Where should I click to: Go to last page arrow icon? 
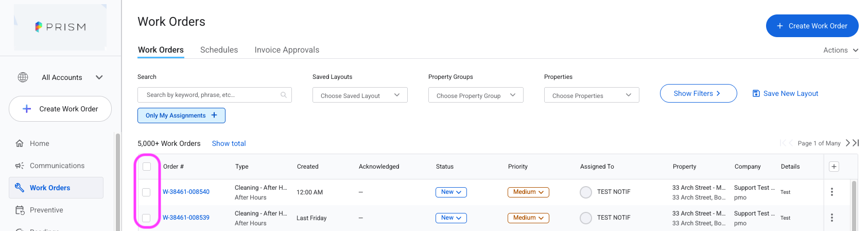click(856, 143)
